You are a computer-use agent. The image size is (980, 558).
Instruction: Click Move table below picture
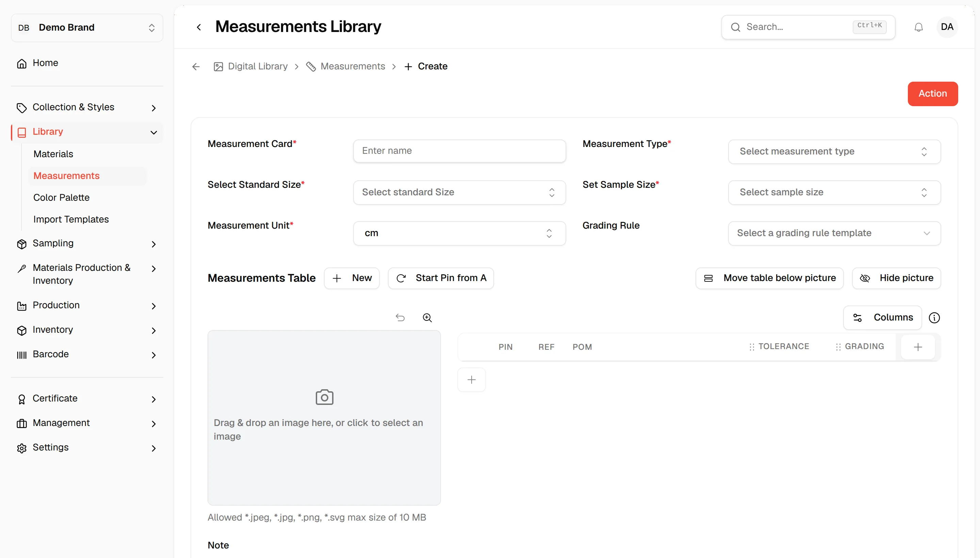click(769, 278)
